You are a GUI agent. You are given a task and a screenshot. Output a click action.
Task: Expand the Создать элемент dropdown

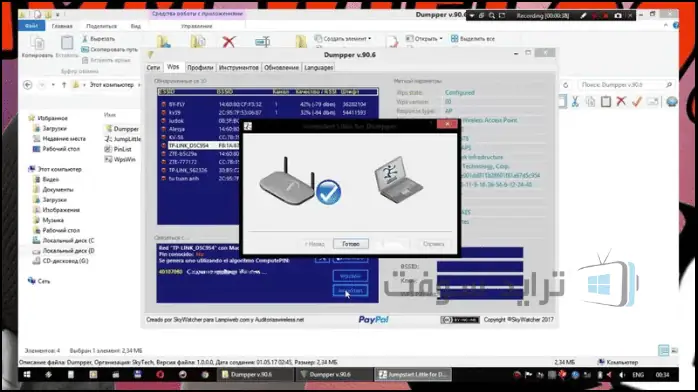369,39
